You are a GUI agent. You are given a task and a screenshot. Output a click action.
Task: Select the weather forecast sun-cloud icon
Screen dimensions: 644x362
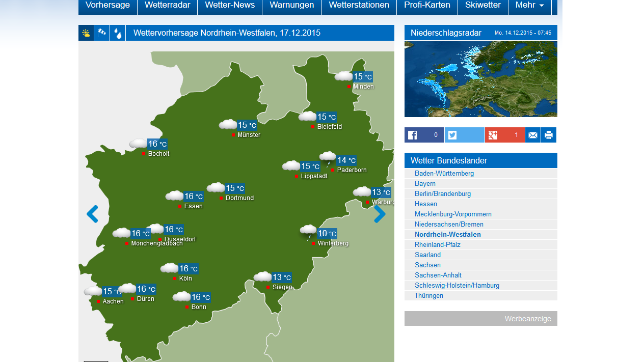pyautogui.click(x=86, y=33)
